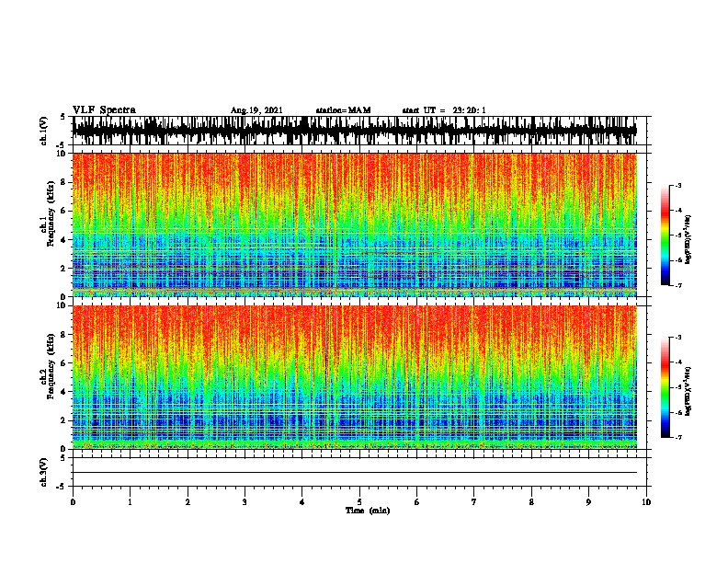
Task: Select the "Time (min)" axis label
Action: pyautogui.click(x=368, y=511)
